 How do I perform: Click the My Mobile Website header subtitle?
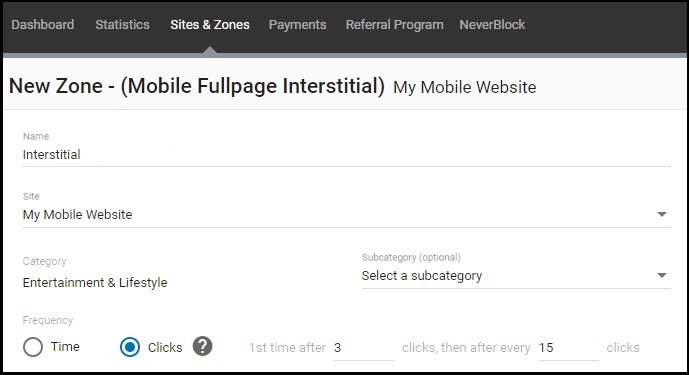464,87
